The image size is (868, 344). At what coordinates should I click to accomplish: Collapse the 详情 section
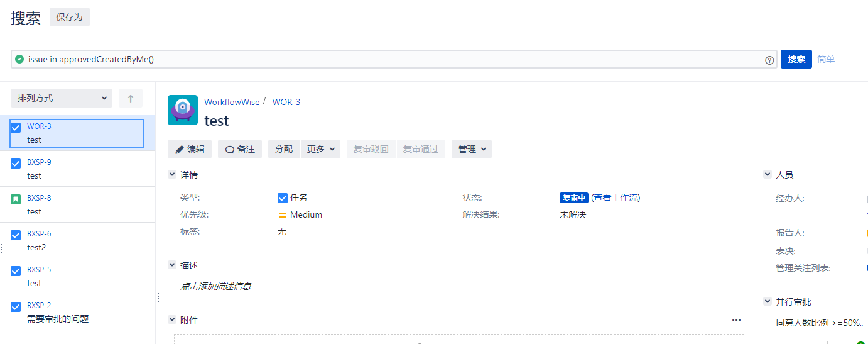[x=172, y=174]
